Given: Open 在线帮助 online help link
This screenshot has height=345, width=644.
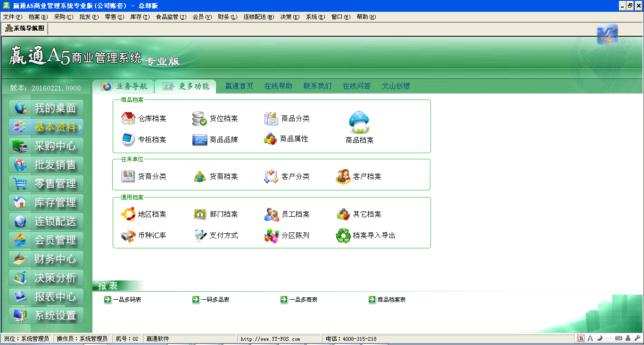Looking at the screenshot, I should click(x=278, y=86).
